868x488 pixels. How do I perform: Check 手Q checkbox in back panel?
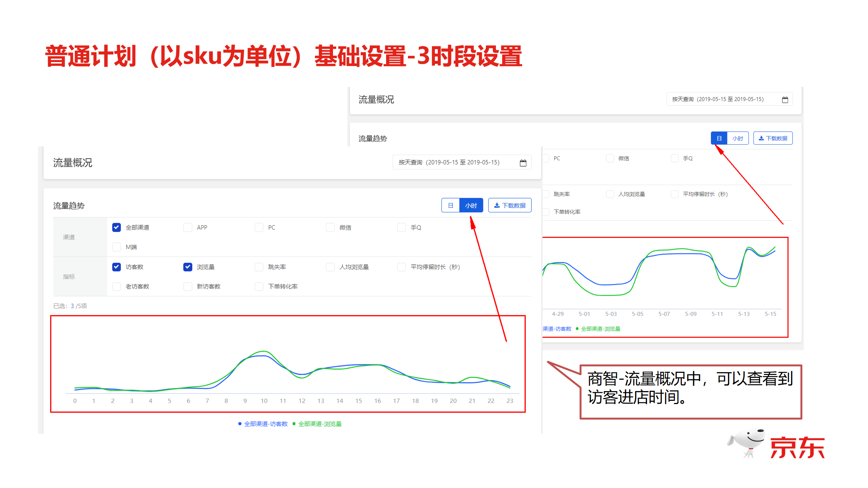pos(675,158)
